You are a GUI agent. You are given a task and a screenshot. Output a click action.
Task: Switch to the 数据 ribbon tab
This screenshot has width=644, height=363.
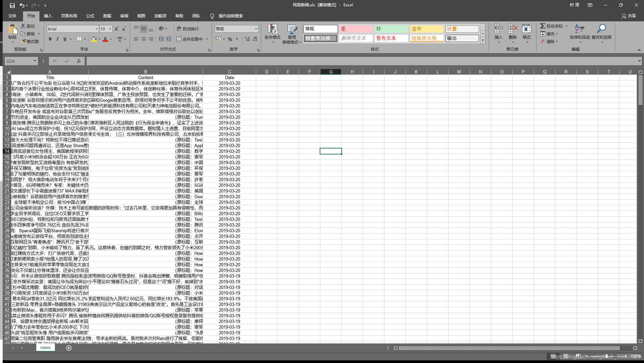coord(107,16)
